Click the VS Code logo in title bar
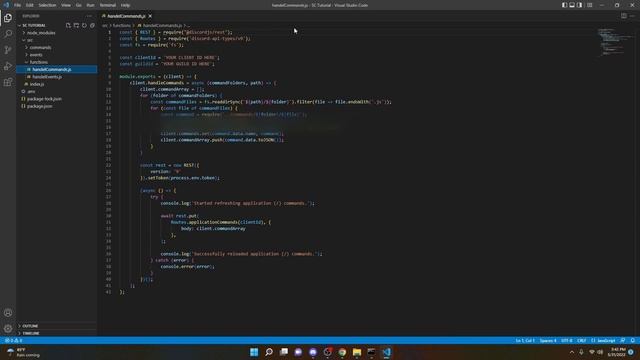The width and height of the screenshot is (640, 360). (6, 5)
